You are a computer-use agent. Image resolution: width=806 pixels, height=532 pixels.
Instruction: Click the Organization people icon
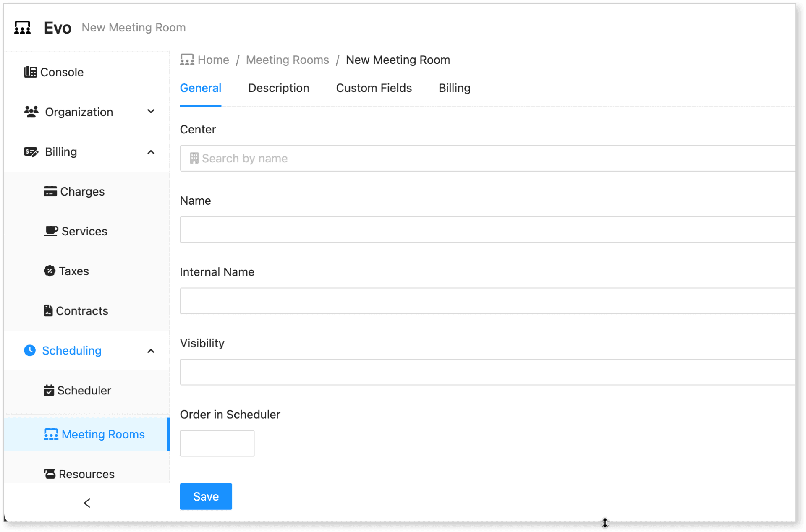31,112
